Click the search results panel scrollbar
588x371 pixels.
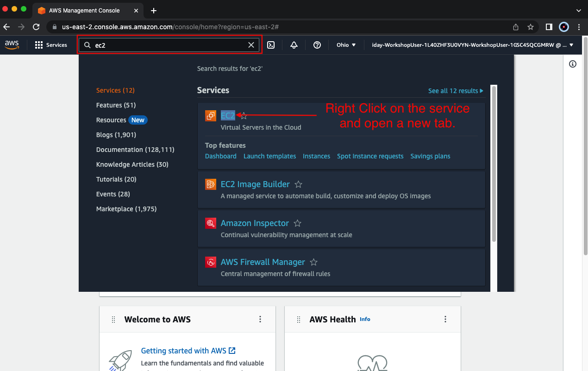(494, 163)
